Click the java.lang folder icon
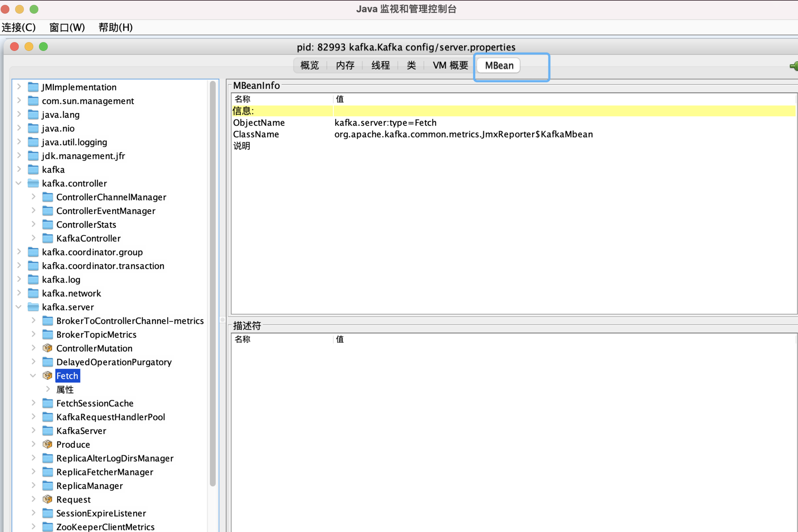This screenshot has width=798, height=532. [33, 114]
